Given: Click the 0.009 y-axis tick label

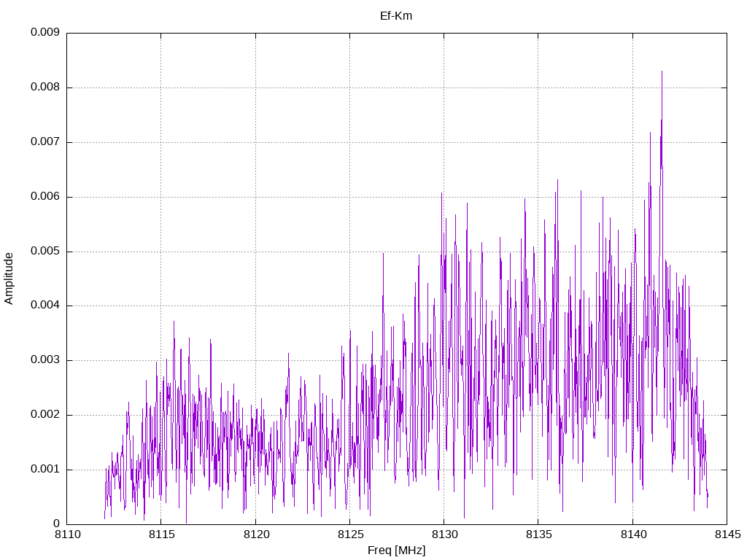Looking at the screenshot, I should (45, 32).
